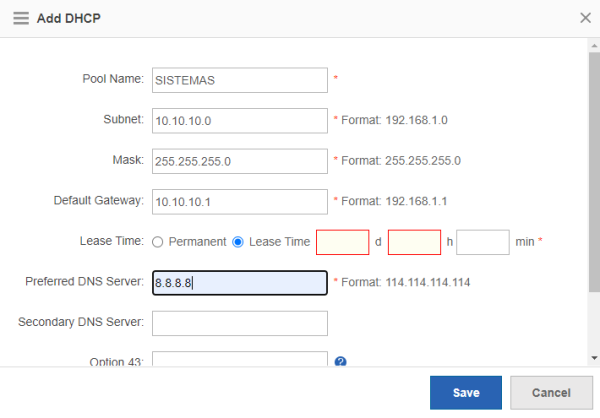The image size is (600, 418).
Task: Focus the Pool Name field with SISTEMAS
Action: coord(240,80)
